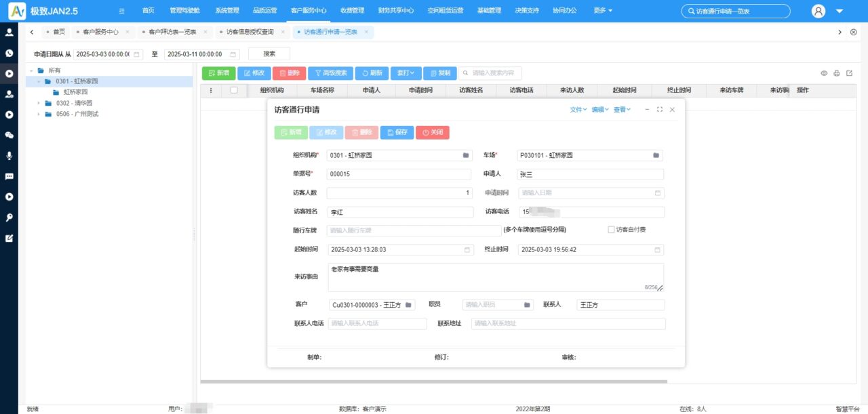
Task: Click the 来访事由 text area
Action: coord(495,278)
